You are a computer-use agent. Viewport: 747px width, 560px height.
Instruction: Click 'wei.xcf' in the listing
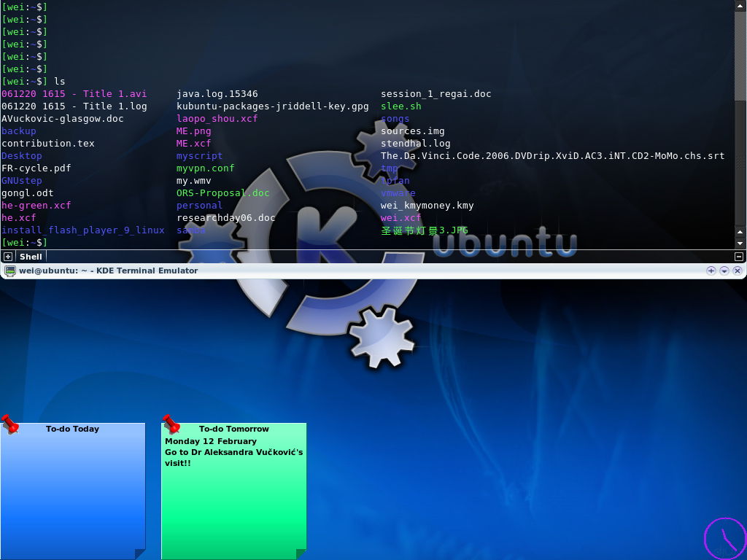pyautogui.click(x=401, y=217)
